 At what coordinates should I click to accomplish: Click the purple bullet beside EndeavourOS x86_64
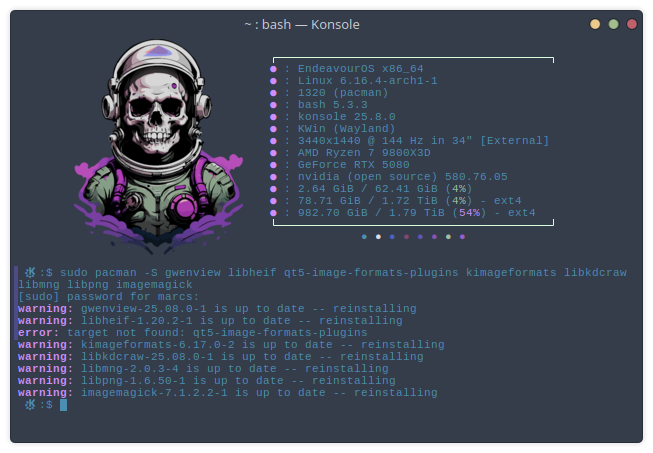click(273, 69)
